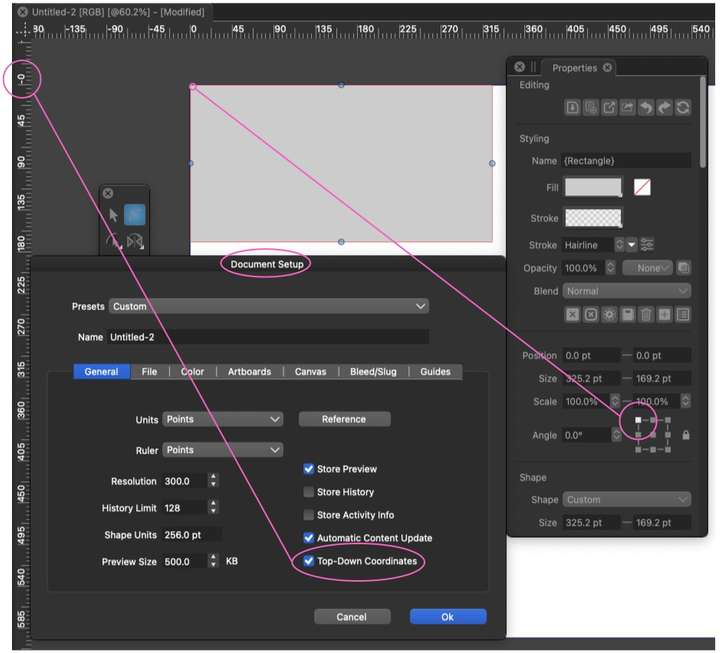Uncheck Top-Down Coordinates checkbox

tap(309, 561)
